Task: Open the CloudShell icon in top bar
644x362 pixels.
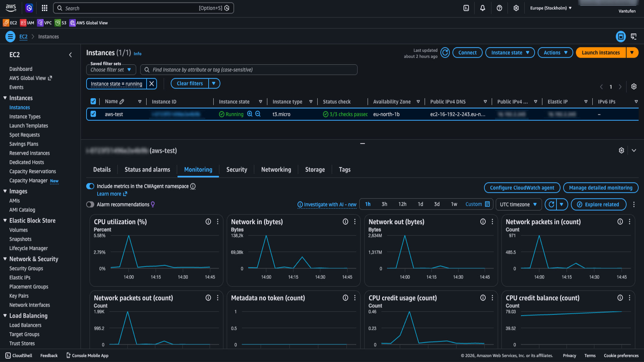Action: (466, 8)
